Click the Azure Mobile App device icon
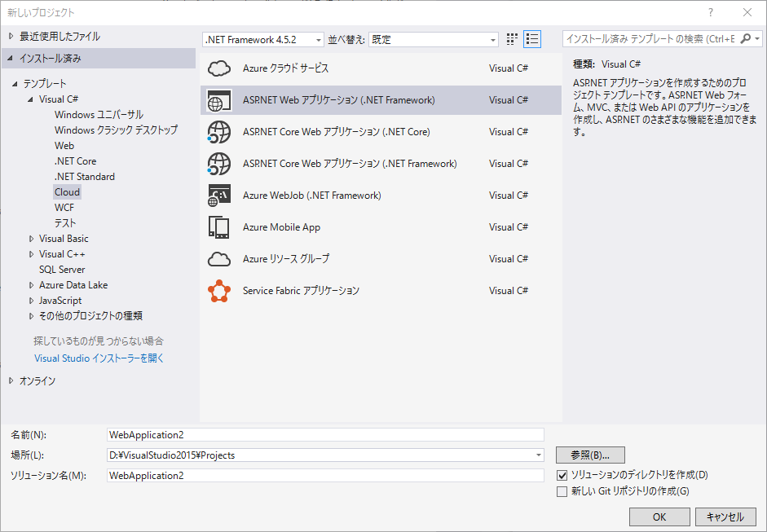The width and height of the screenshot is (767, 532). [218, 227]
